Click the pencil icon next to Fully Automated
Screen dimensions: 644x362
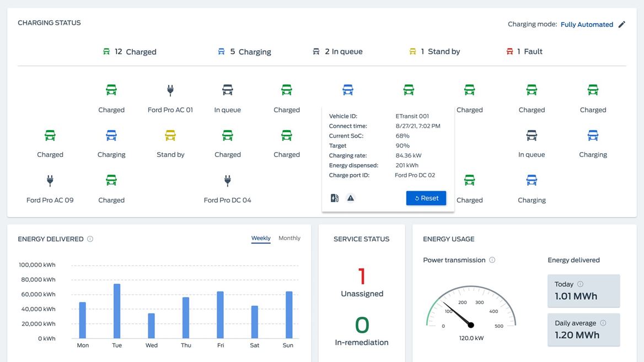(622, 24)
